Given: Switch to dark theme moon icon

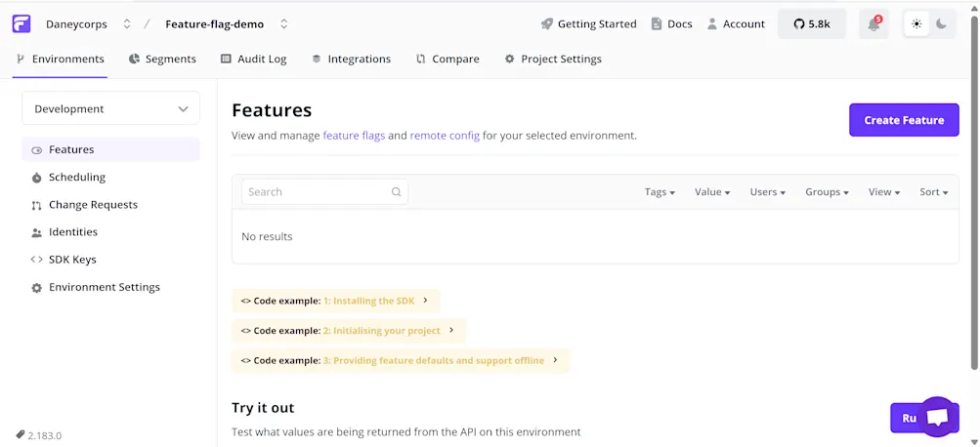Looking at the screenshot, I should click(941, 24).
